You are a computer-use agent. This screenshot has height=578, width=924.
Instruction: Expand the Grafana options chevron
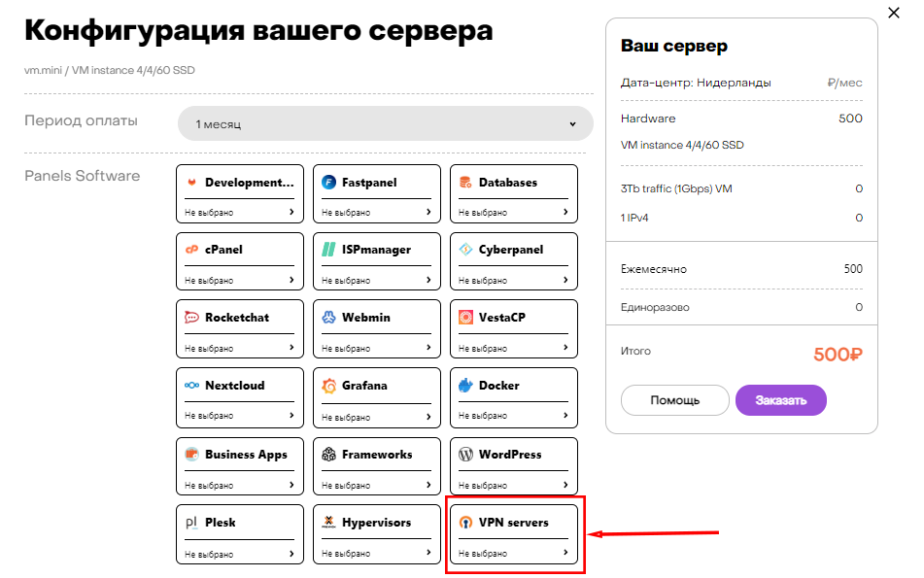[x=428, y=417]
